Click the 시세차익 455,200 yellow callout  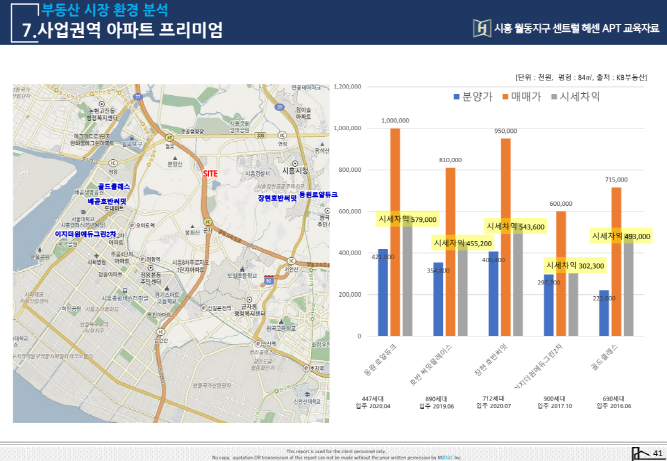463,242
